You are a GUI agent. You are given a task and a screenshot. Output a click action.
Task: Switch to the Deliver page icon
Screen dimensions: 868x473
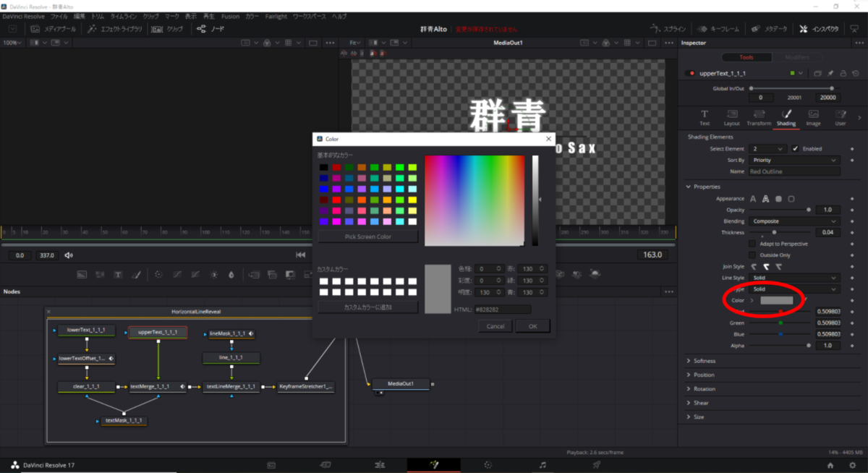pos(597,465)
